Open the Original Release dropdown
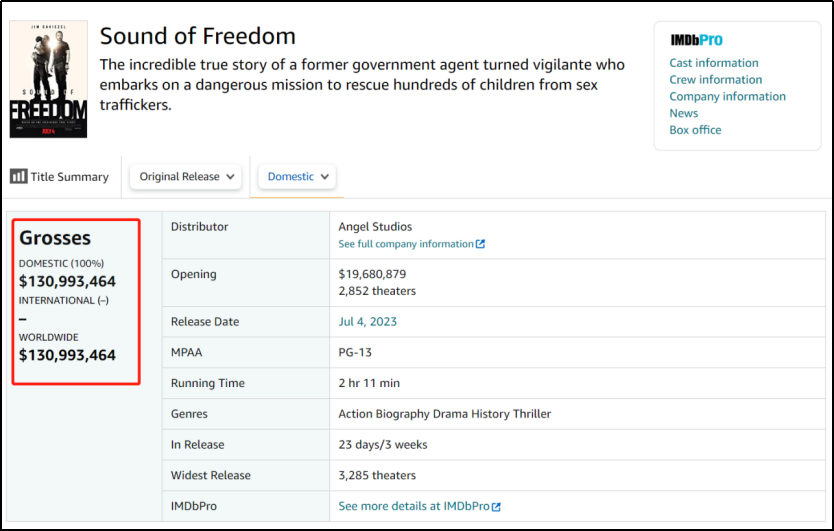The height and width of the screenshot is (531, 834). tap(187, 176)
